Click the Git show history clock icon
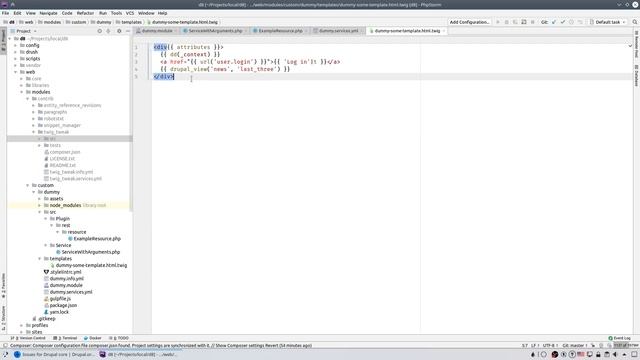The height and width of the screenshot is (360, 640). point(571,22)
